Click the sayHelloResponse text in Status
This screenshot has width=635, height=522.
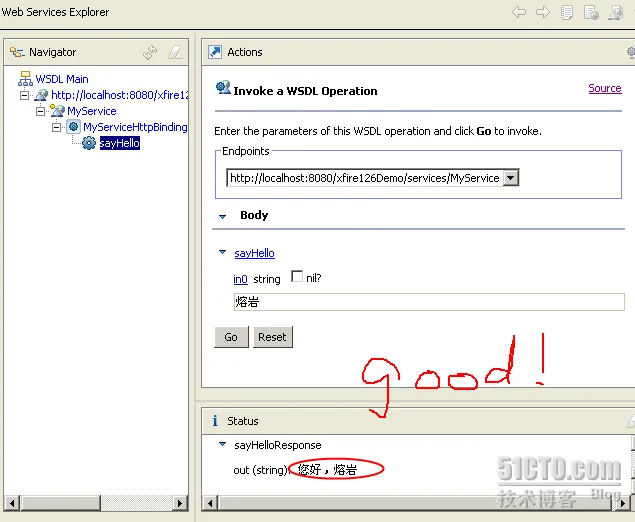tap(278, 445)
